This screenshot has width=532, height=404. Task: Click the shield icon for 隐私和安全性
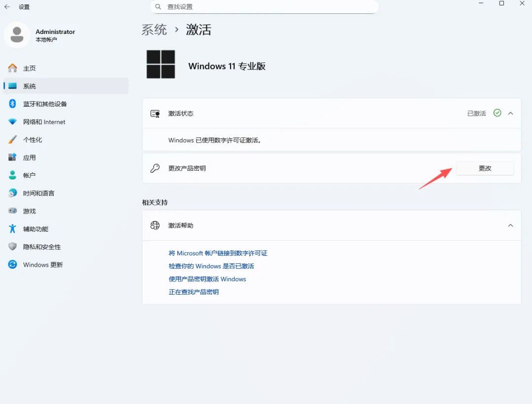(x=12, y=247)
